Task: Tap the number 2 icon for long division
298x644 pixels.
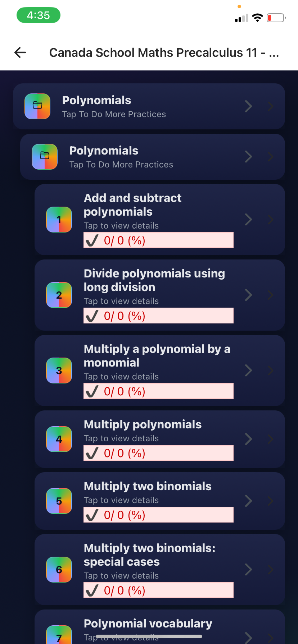Action: coord(59,295)
